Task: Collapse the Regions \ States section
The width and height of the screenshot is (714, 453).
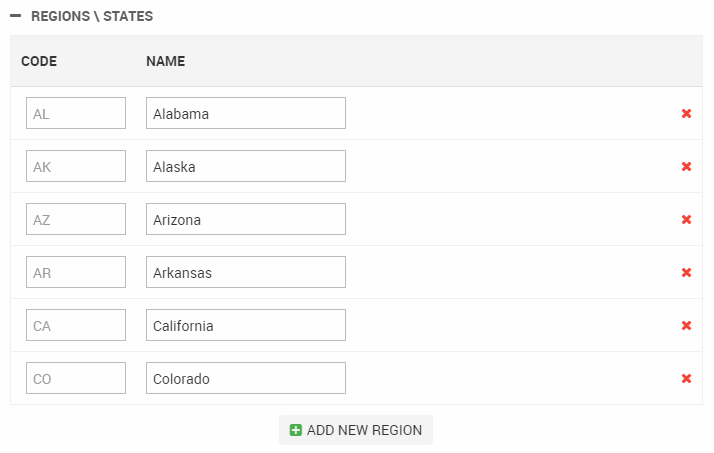Action: pos(15,17)
